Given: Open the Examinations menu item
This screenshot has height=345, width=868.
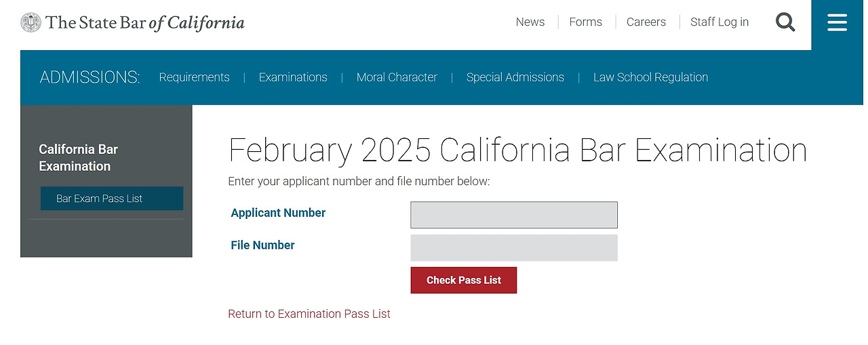Looking at the screenshot, I should [293, 77].
